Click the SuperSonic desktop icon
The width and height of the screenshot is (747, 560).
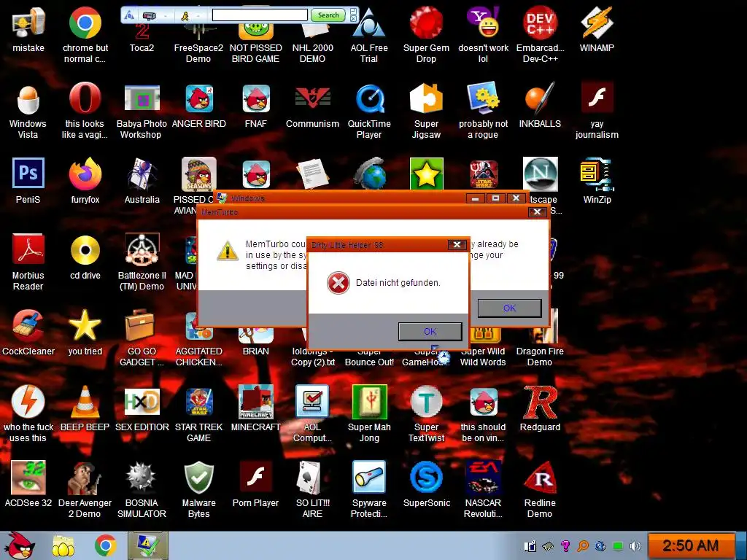point(426,483)
